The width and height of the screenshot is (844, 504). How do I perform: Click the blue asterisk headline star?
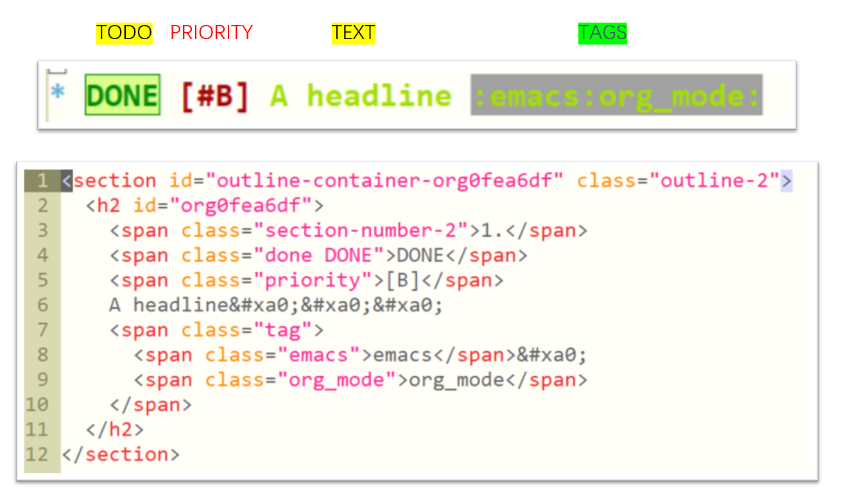point(58,94)
